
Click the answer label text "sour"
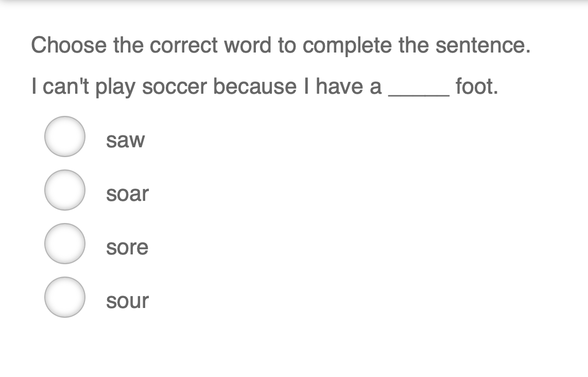127,301
